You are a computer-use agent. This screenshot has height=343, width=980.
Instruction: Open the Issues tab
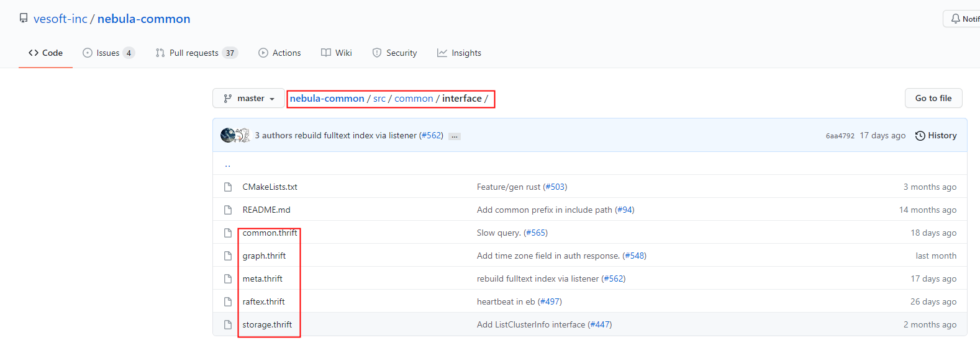tap(108, 53)
